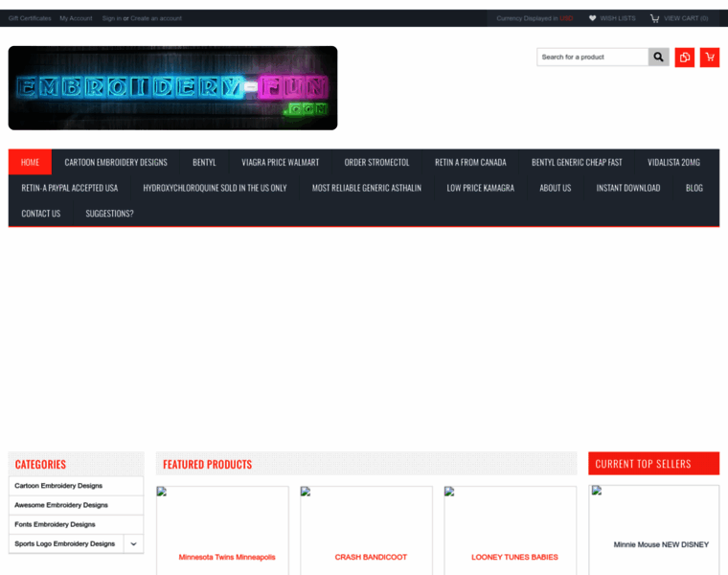Click the red shopping cart icon button
This screenshot has width=728, height=575.
(x=710, y=57)
